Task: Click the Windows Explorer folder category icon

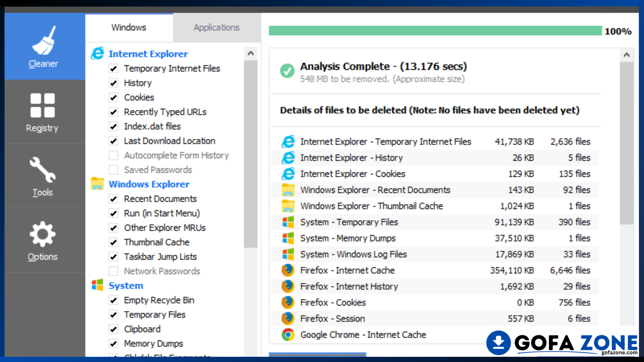Action: tap(98, 184)
